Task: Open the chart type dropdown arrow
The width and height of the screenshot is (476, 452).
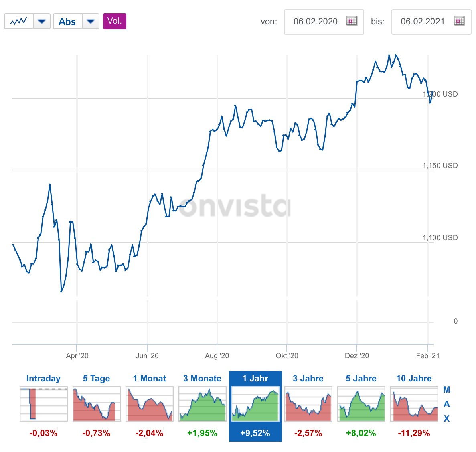Action: pos(42,21)
